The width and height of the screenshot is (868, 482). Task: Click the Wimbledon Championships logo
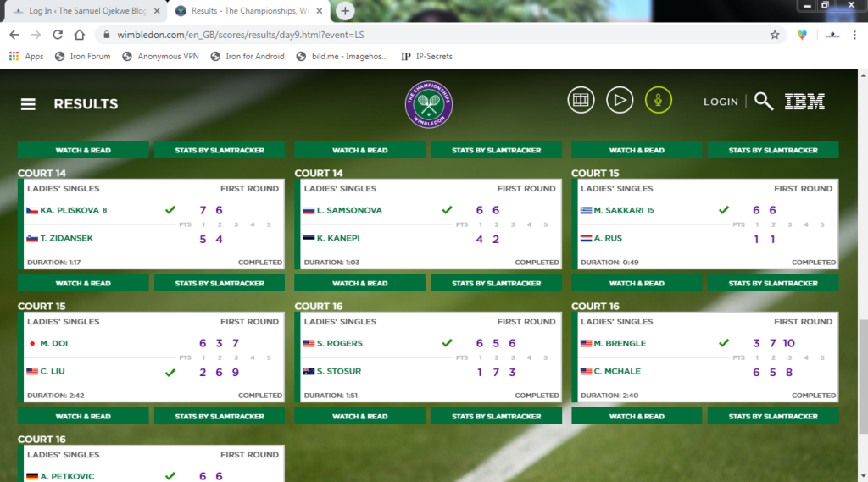coord(428,104)
